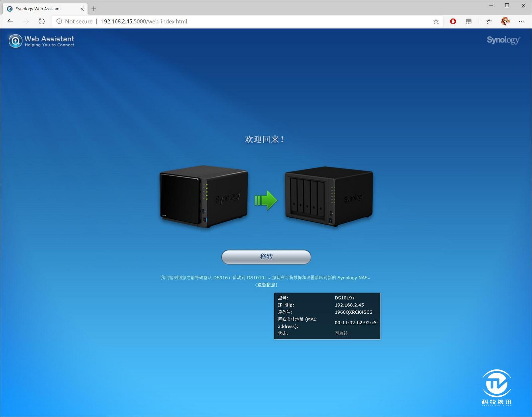Click the DS1019+ target NAS image
This screenshot has width=532, height=417.
click(329, 196)
